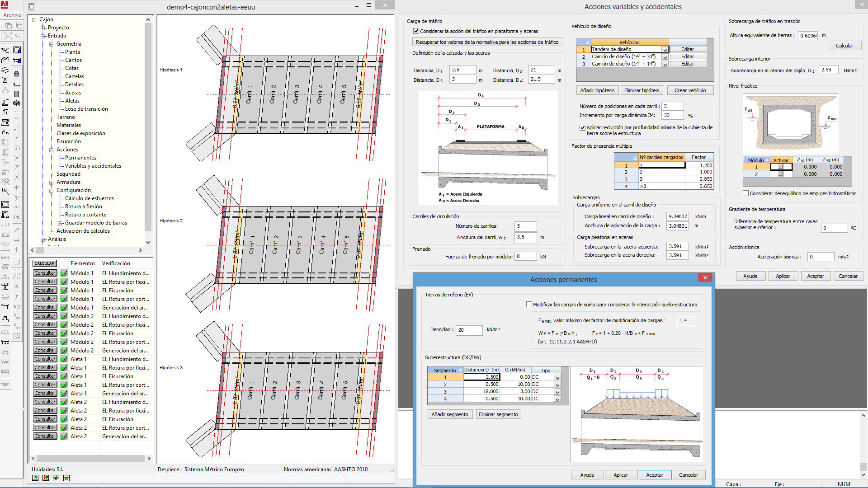The image size is (868, 488).
Task: Open the Tandem de diseño vehicle dropdown
Action: click(665, 50)
